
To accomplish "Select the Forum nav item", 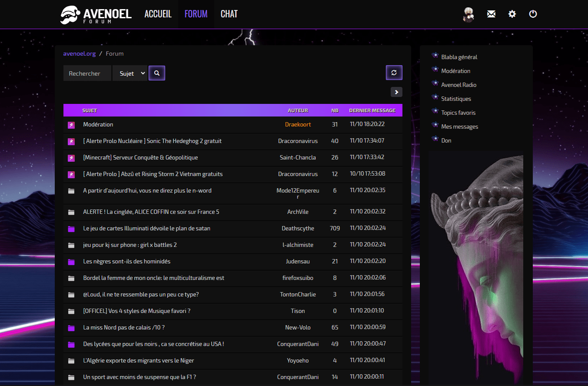I will click(x=196, y=14).
